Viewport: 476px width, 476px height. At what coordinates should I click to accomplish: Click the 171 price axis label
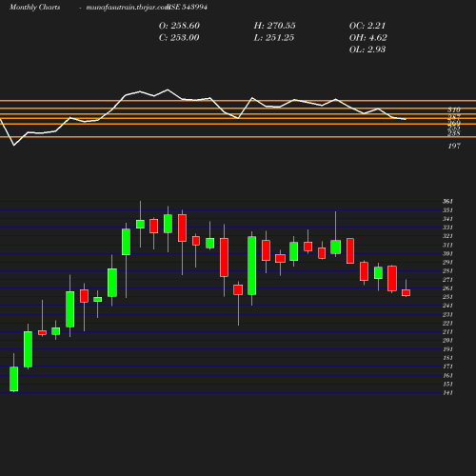click(447, 367)
